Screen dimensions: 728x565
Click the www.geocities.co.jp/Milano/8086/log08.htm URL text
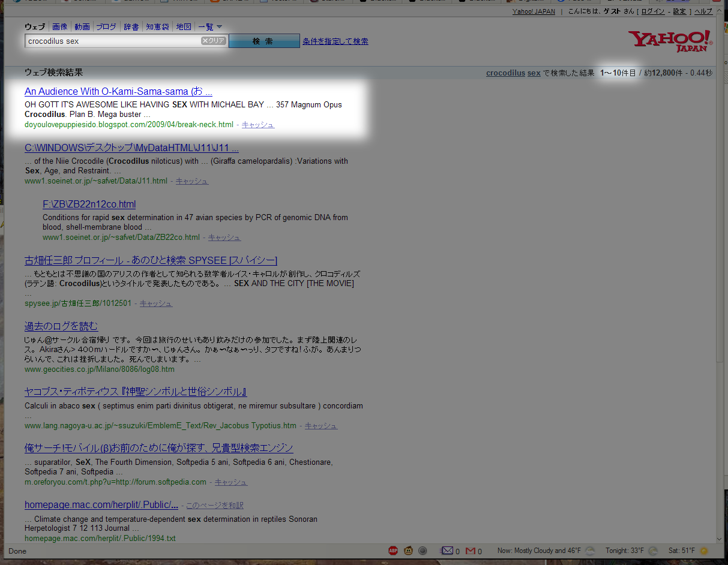click(x=100, y=369)
